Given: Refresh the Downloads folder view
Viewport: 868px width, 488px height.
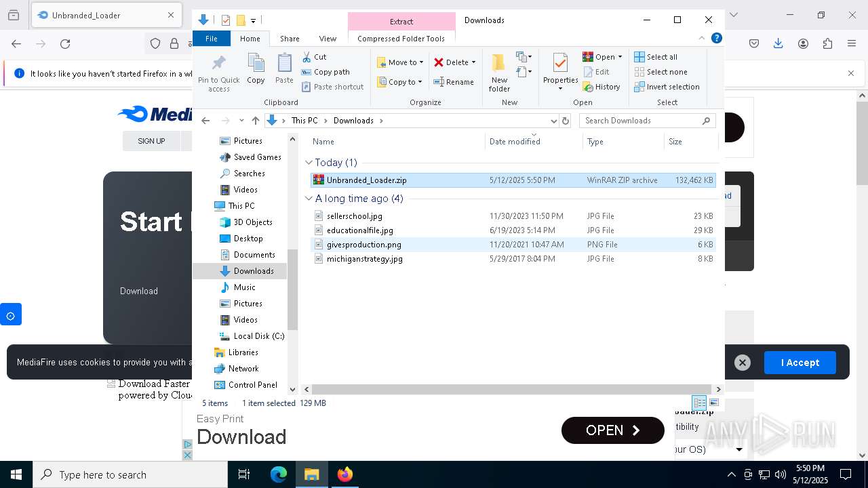Looking at the screenshot, I should (566, 121).
